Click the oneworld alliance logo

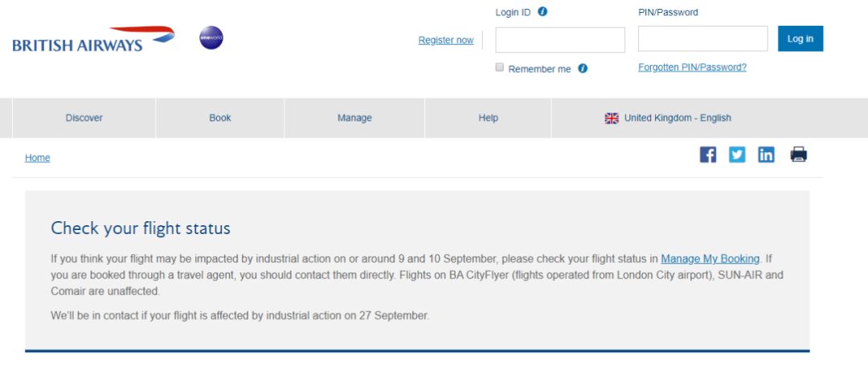[x=211, y=38]
